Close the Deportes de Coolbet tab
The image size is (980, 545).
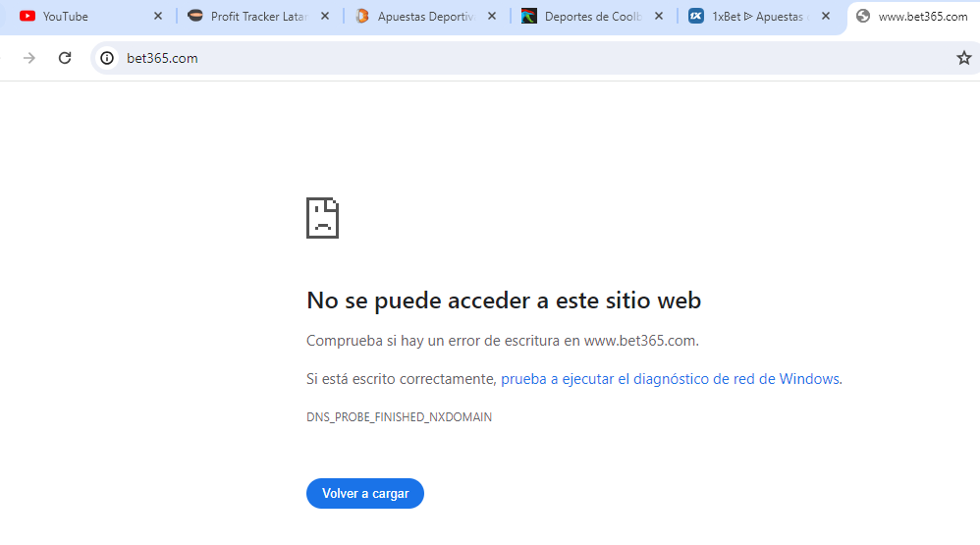pos(659,17)
